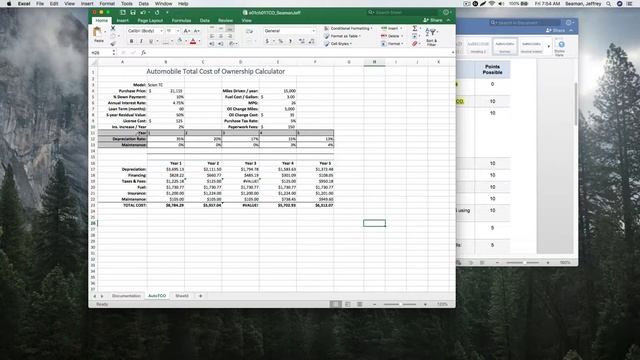Open the Format cells dropdown

tap(393, 43)
